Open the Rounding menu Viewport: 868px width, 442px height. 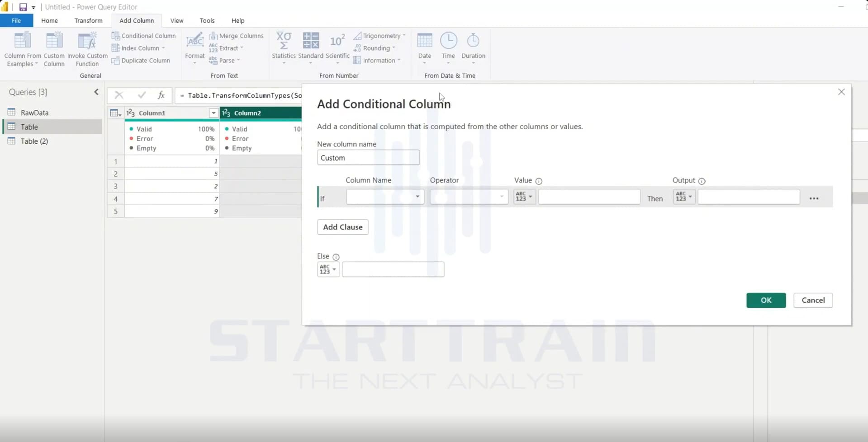click(374, 48)
